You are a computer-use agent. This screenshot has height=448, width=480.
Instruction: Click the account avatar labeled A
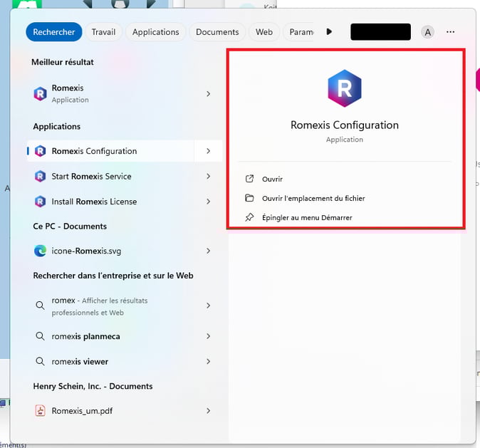point(427,32)
